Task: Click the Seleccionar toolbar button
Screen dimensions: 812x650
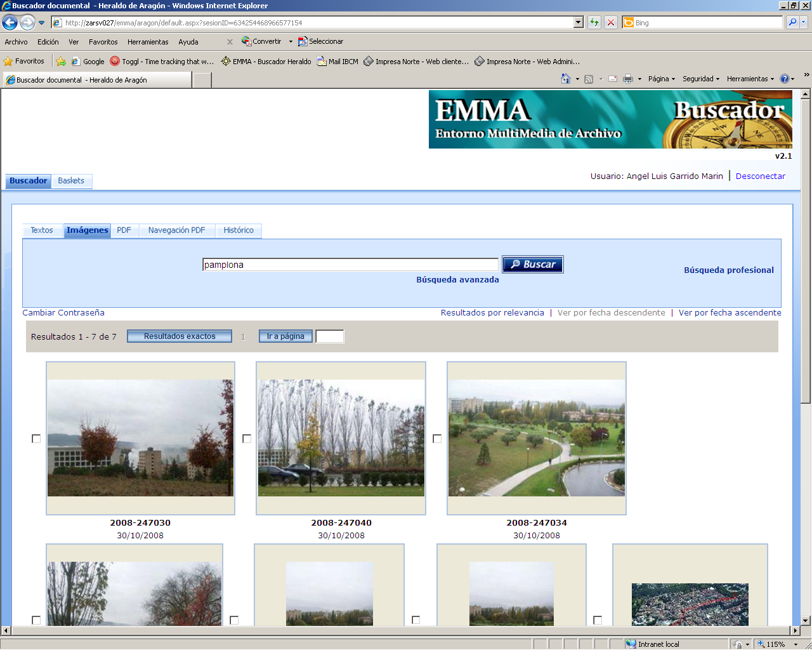Action: click(x=321, y=41)
